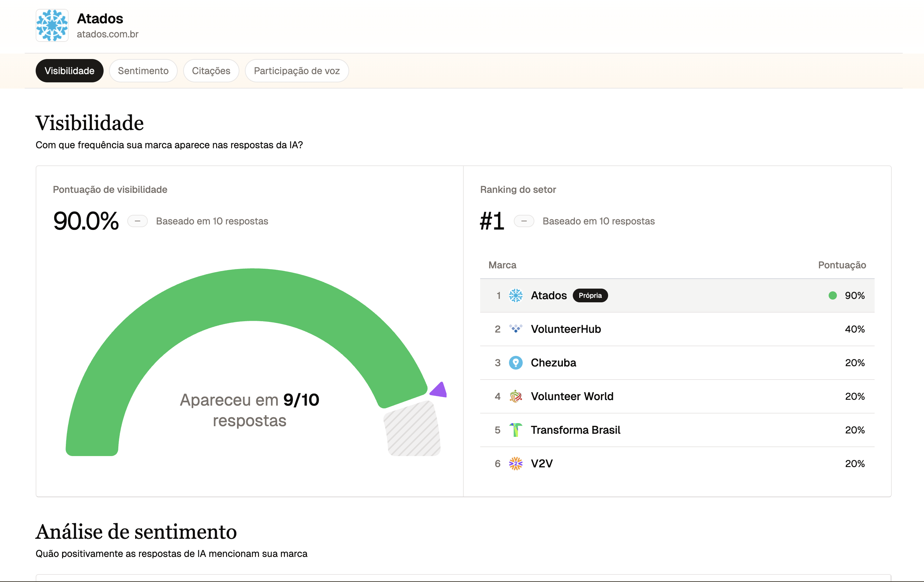924x582 pixels.
Task: Click the Atados icon in ranking row
Action: [x=516, y=295]
